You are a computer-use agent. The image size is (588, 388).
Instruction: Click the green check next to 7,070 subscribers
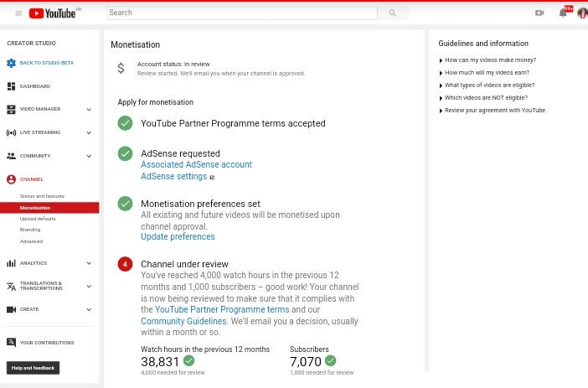(x=330, y=360)
